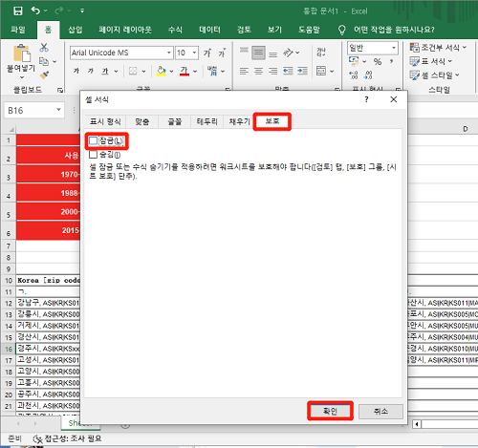Click the Undo arrow icon
Screen dimensions: 478x448
click(x=35, y=11)
